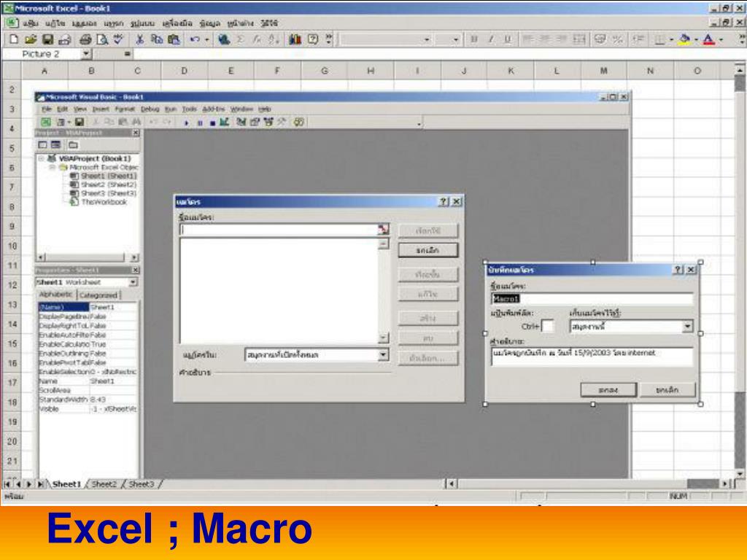The height and width of the screenshot is (560, 747).
Task: Open the Tools menu in Visual Basic window
Action: (189, 109)
